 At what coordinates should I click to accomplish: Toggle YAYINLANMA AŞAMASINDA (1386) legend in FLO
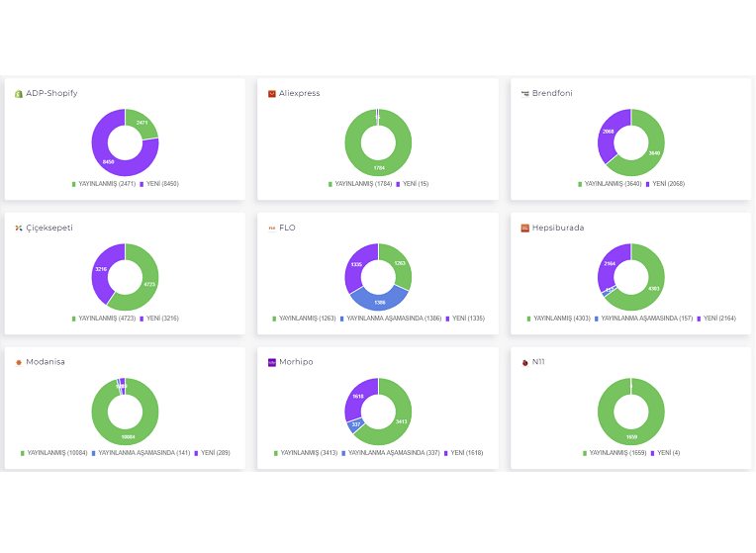391,319
